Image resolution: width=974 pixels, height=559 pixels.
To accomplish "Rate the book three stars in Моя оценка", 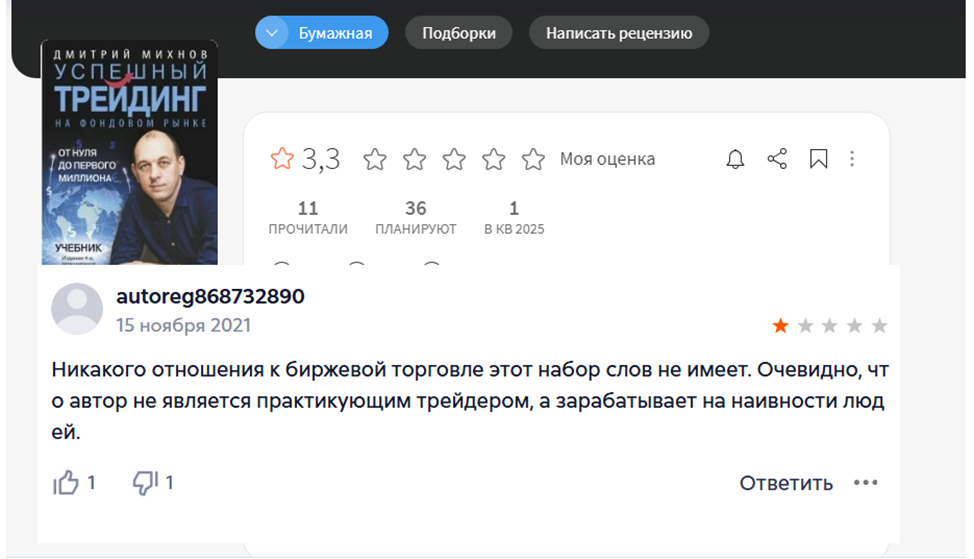I will (x=454, y=160).
